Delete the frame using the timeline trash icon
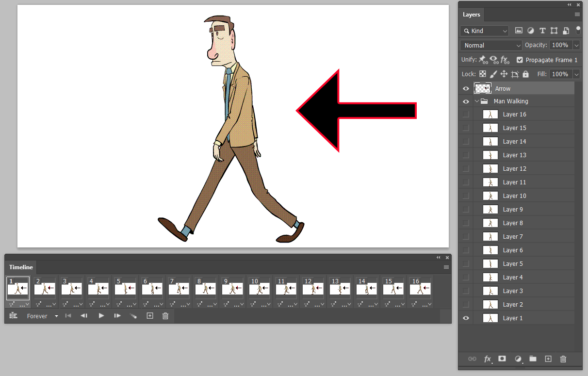The image size is (588, 376). point(165,316)
